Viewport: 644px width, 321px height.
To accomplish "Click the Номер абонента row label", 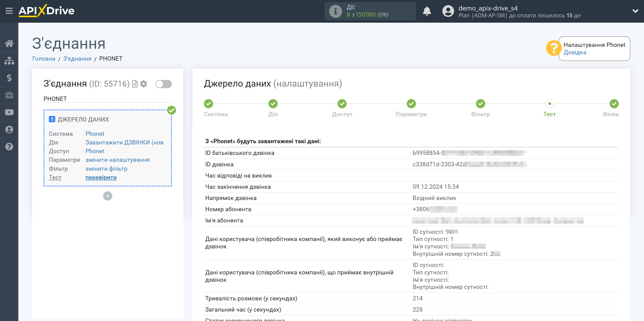I will click(228, 209).
